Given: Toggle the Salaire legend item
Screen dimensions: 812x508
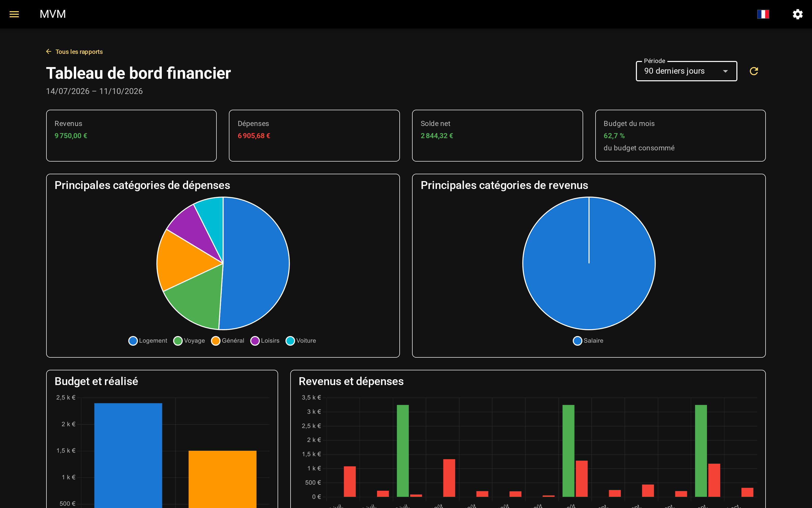Looking at the screenshot, I should point(588,341).
